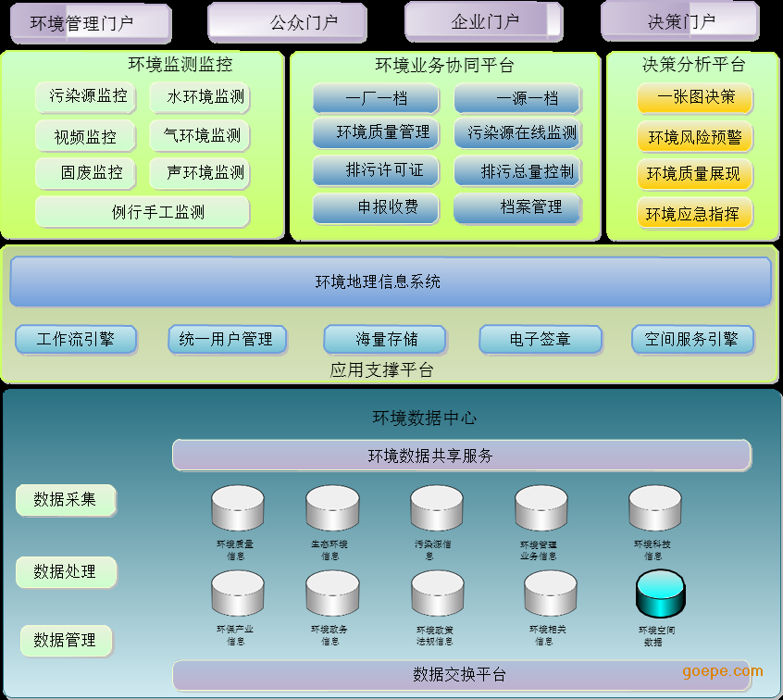Open the 公众门户 portal tab
Screen dimensions: 783x700
287,22
